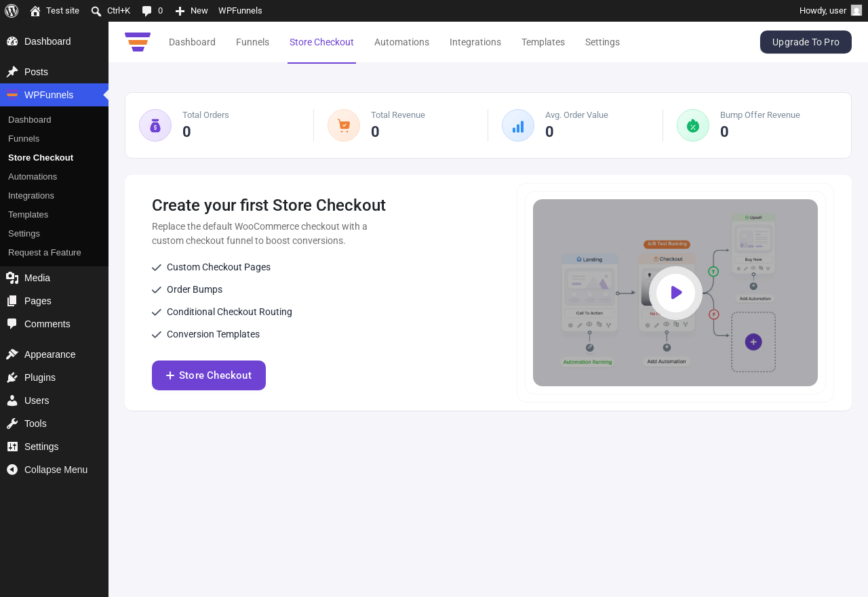Click the Create your first Store Checkout heading
The height and width of the screenshot is (597, 868).
click(x=269, y=205)
